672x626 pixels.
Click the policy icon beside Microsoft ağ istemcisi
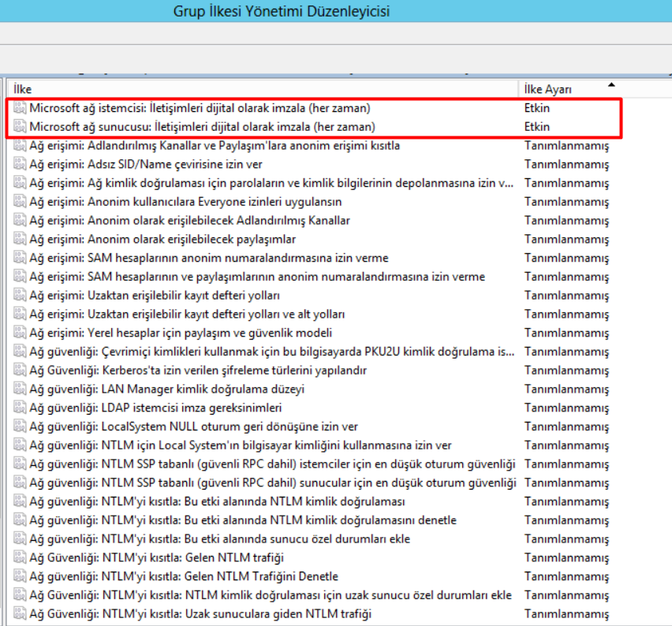point(20,108)
